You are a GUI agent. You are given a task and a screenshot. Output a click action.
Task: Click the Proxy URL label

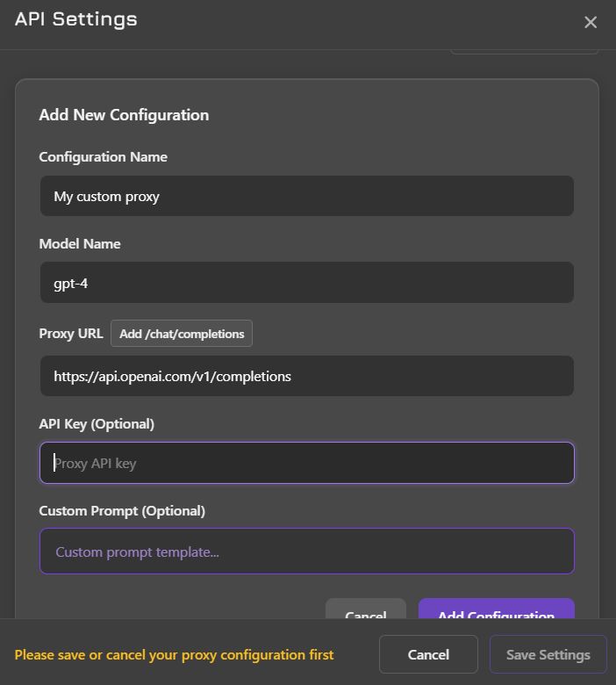71,334
